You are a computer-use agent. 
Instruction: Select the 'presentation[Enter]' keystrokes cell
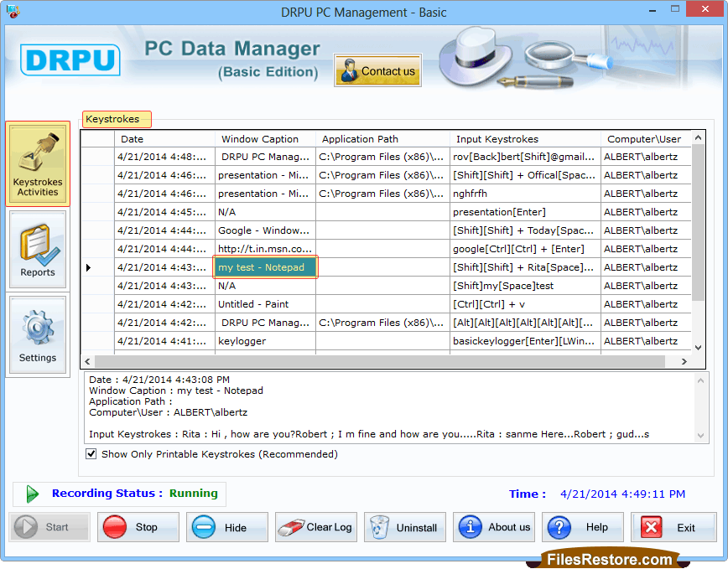[x=525, y=212]
